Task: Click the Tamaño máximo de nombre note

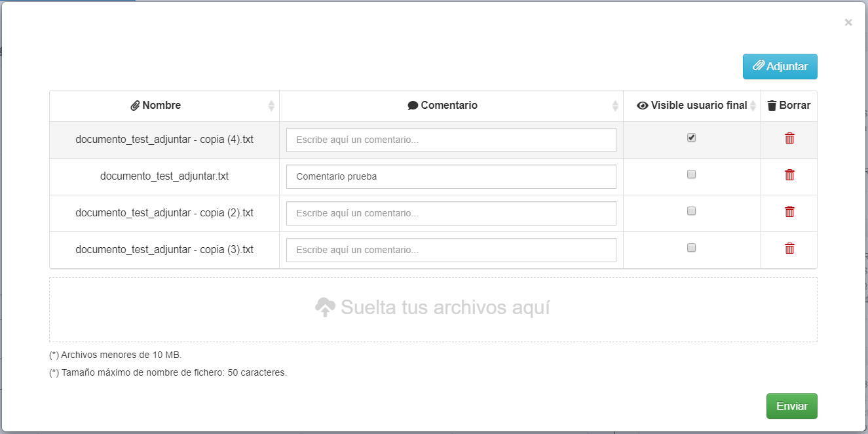Action: pyautogui.click(x=168, y=372)
